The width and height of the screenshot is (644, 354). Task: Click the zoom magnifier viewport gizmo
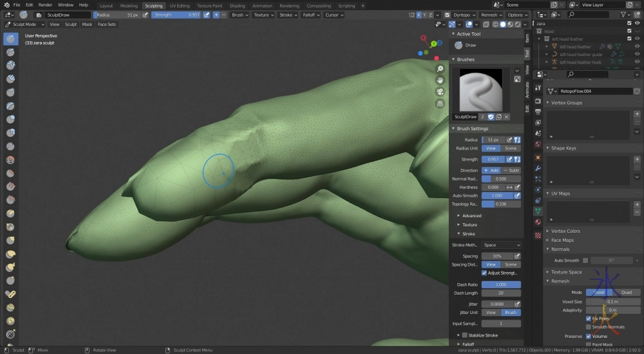click(440, 68)
